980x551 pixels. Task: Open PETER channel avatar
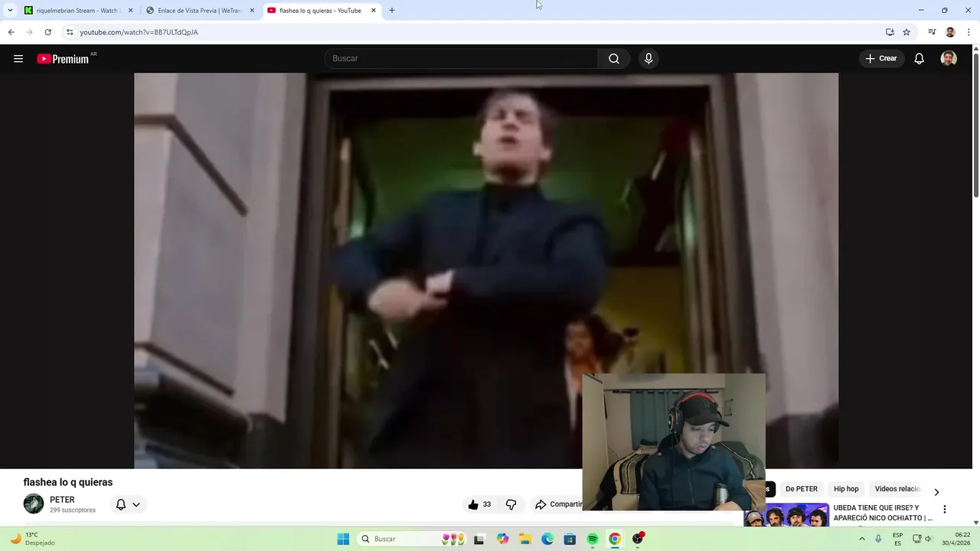(x=34, y=504)
